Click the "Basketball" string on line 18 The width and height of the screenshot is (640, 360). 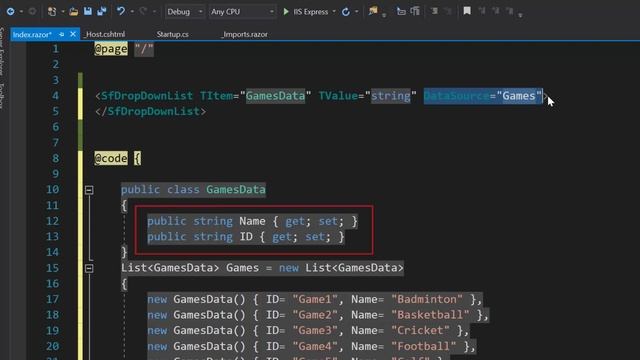pyautogui.click(x=430, y=315)
